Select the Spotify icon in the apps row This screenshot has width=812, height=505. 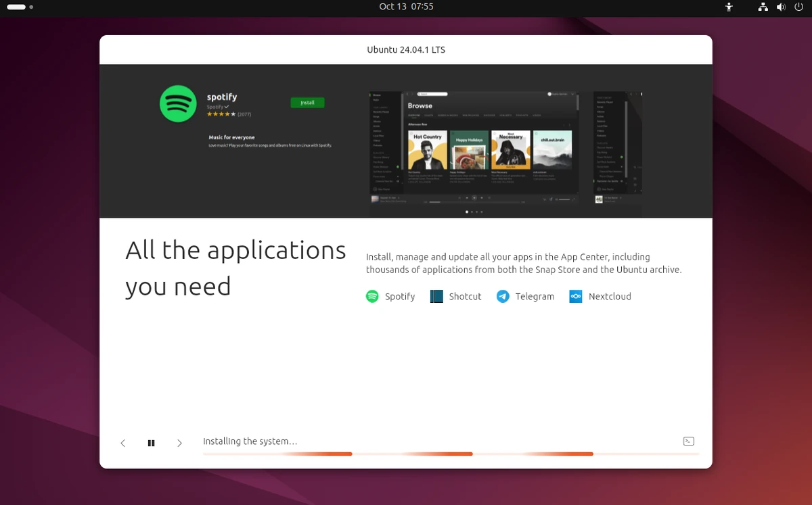click(x=372, y=296)
